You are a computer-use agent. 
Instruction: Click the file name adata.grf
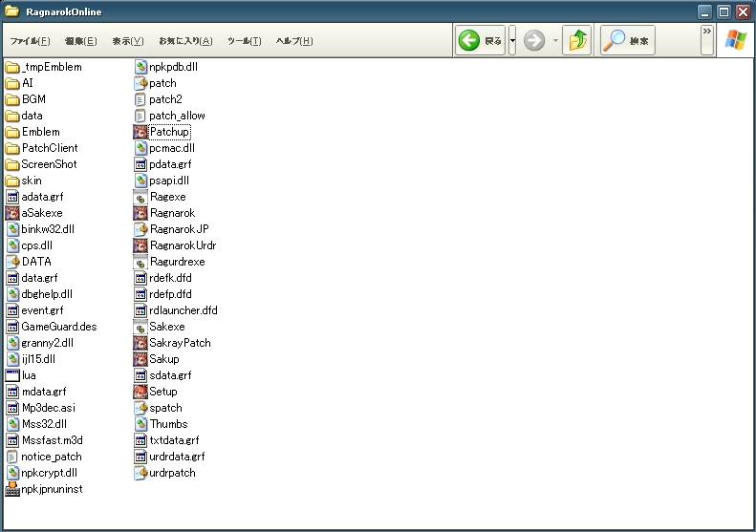click(42, 197)
